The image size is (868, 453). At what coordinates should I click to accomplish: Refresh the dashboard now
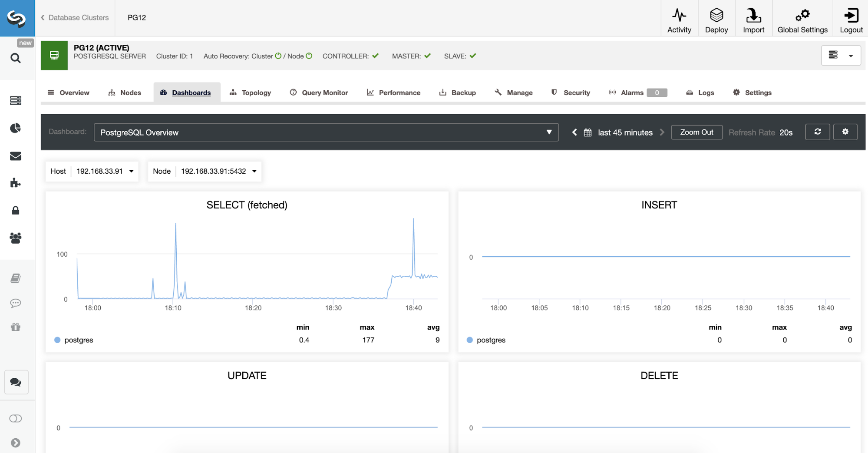coord(818,132)
